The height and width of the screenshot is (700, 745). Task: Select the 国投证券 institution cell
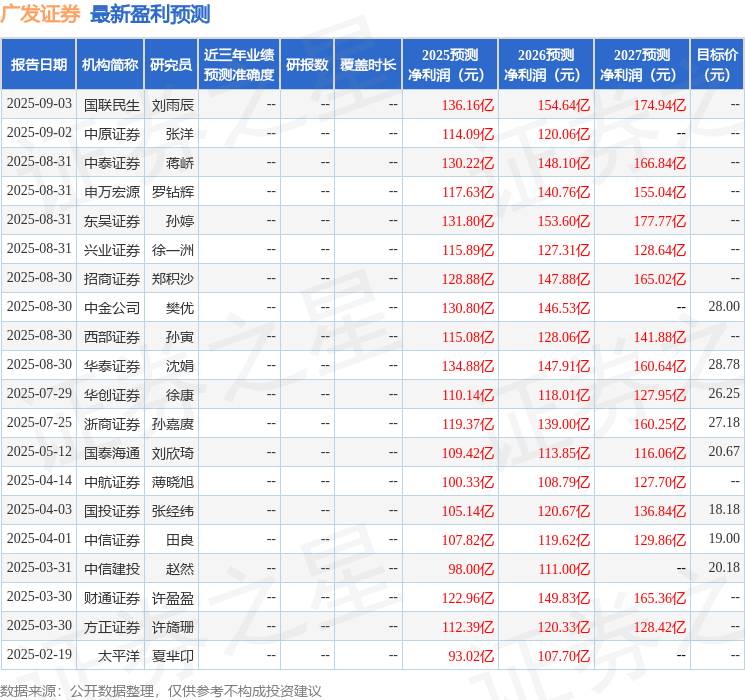(x=112, y=511)
